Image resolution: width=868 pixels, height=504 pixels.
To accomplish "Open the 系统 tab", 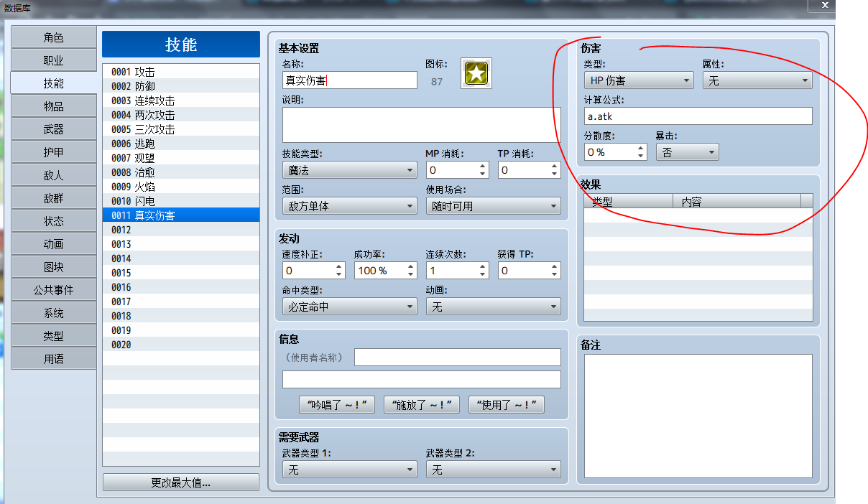I will click(53, 313).
